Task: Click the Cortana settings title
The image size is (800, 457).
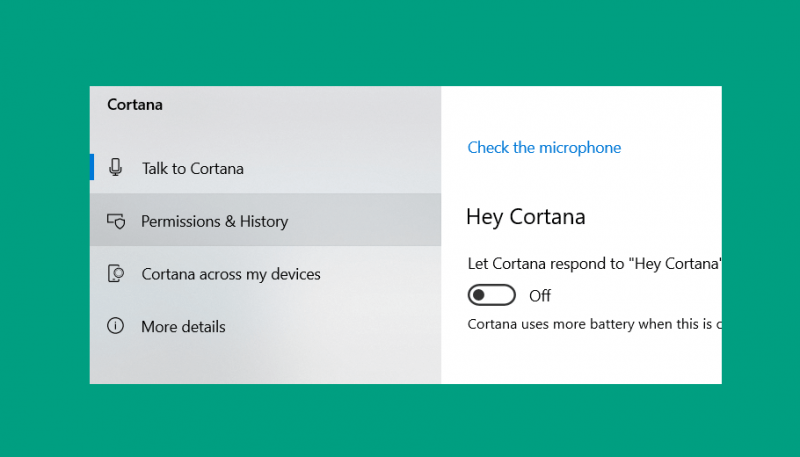Action: (135, 105)
